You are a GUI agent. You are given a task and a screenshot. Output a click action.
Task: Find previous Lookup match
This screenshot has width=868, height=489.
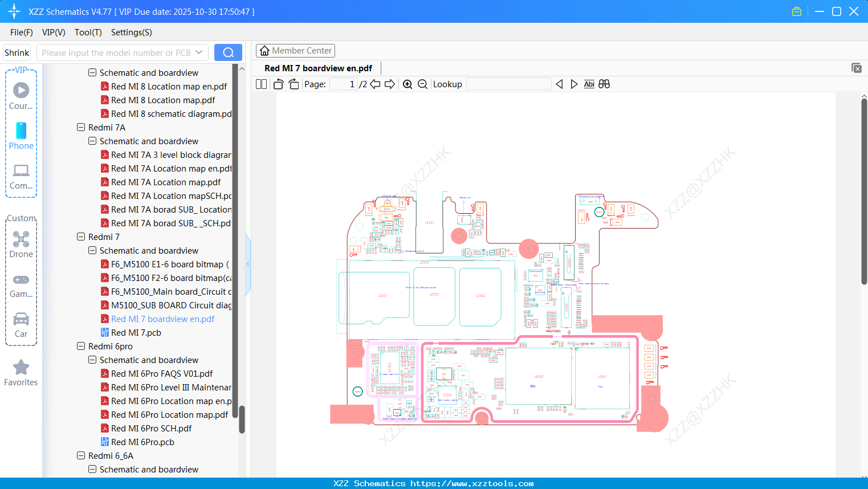click(559, 84)
